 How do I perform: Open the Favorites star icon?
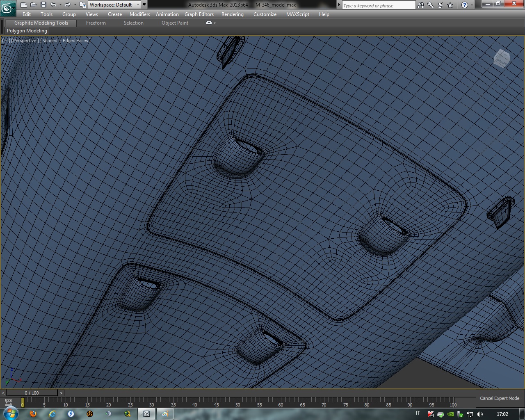(450, 5)
